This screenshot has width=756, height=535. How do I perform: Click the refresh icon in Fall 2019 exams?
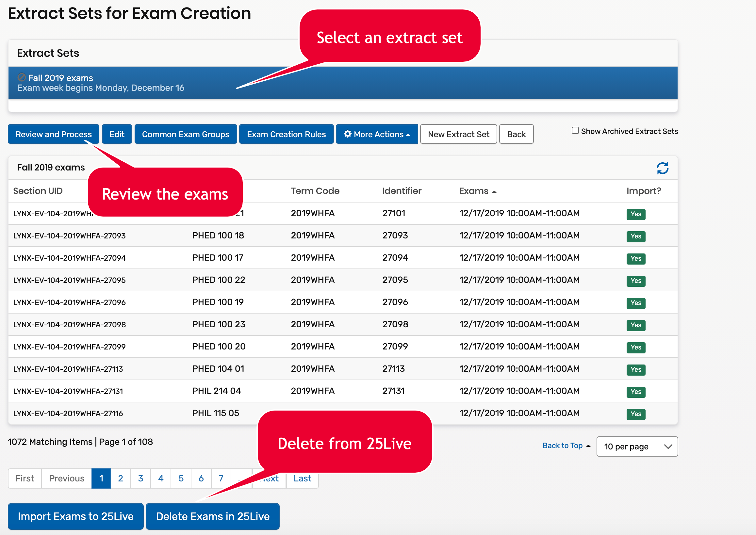point(662,168)
